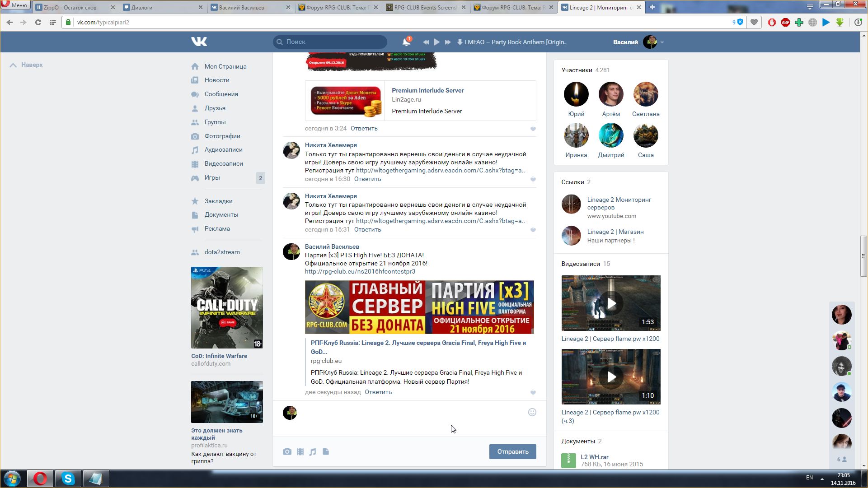Reply to the comment from 16:30
This screenshot has height=488, width=868.
pyautogui.click(x=367, y=179)
